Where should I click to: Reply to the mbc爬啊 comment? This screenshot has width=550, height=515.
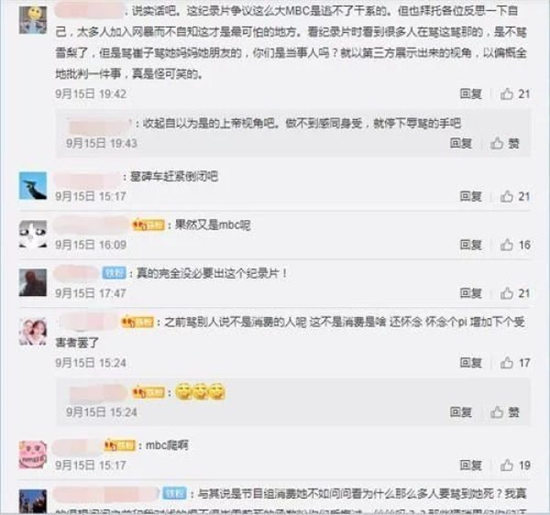tap(471, 466)
